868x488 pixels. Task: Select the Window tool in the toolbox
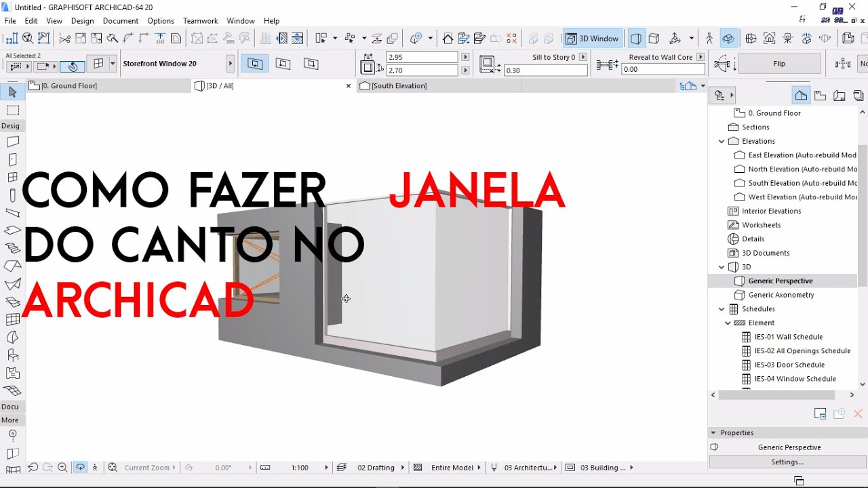[12, 178]
